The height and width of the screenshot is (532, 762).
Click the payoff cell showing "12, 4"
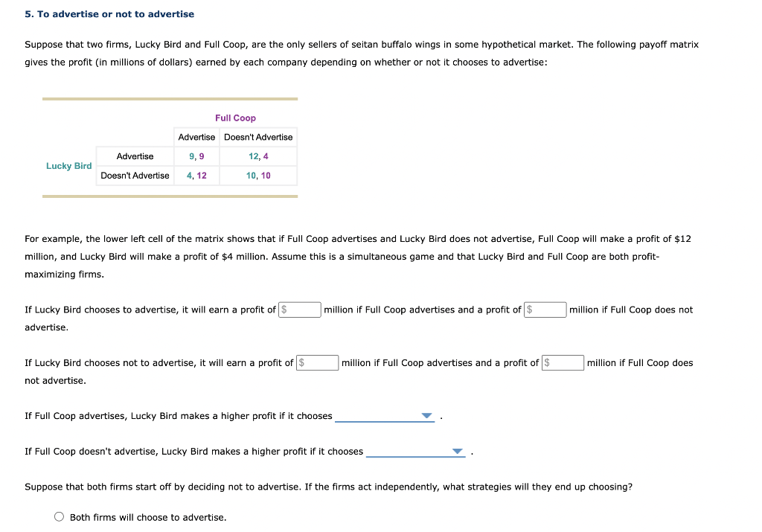pos(258,156)
